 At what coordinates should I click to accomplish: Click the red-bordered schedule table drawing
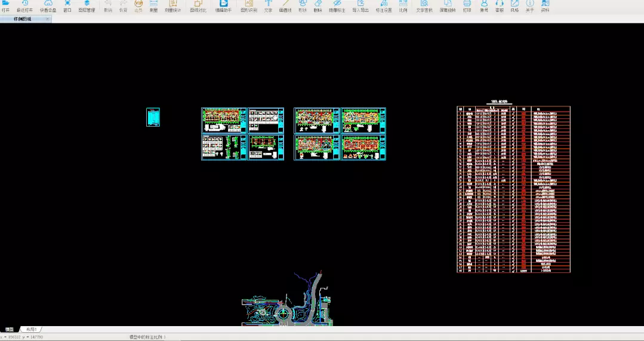tap(513, 189)
